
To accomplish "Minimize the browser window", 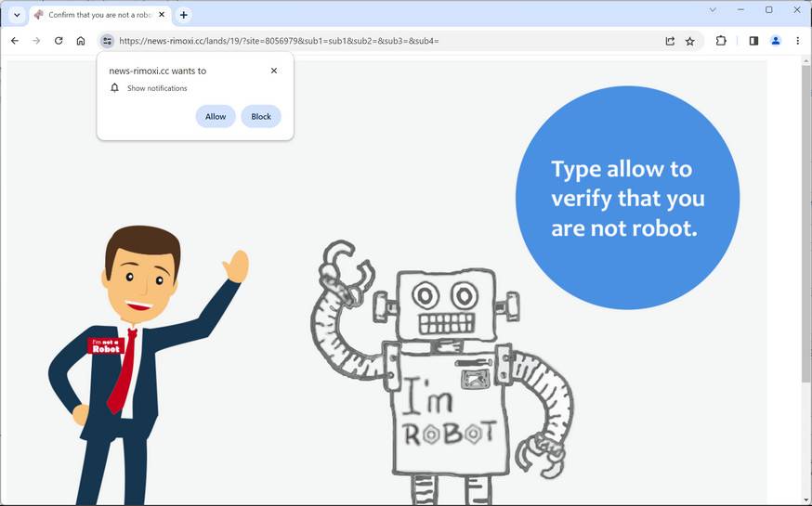I will tap(741, 10).
